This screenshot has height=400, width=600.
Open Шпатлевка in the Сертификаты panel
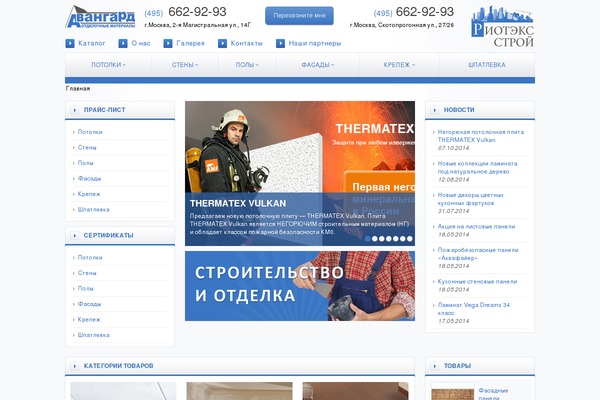click(x=93, y=335)
